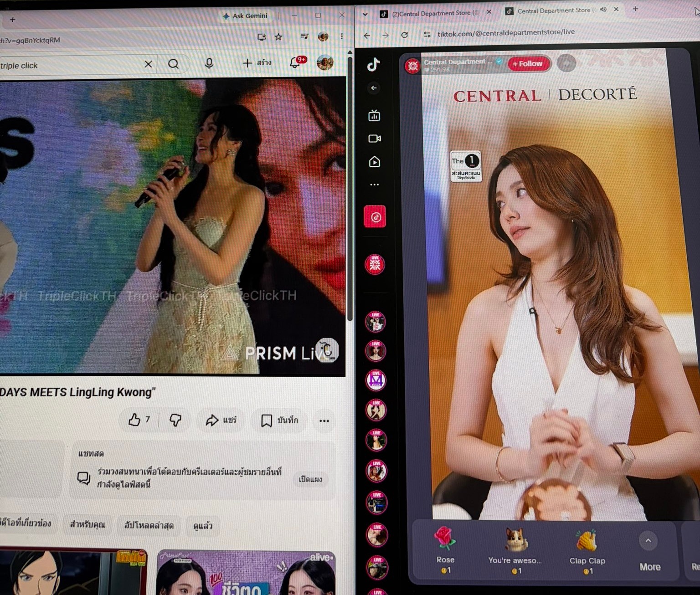Send a Clap Clap gift
Viewport: 700px width, 595px height.
point(587,551)
